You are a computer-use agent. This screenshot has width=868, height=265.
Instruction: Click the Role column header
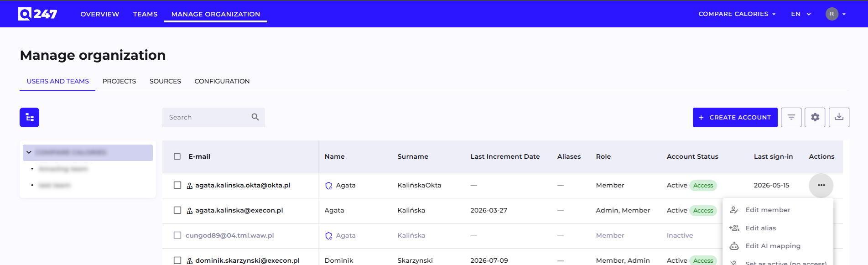pos(603,156)
